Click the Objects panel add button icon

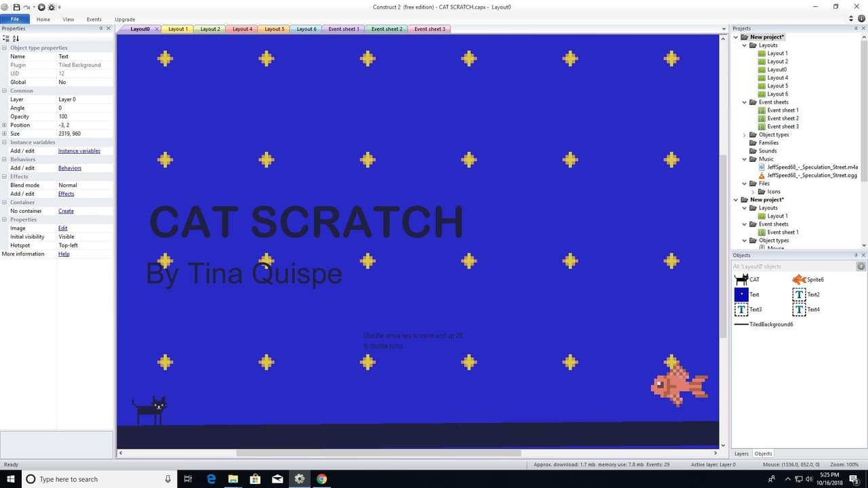tap(861, 266)
